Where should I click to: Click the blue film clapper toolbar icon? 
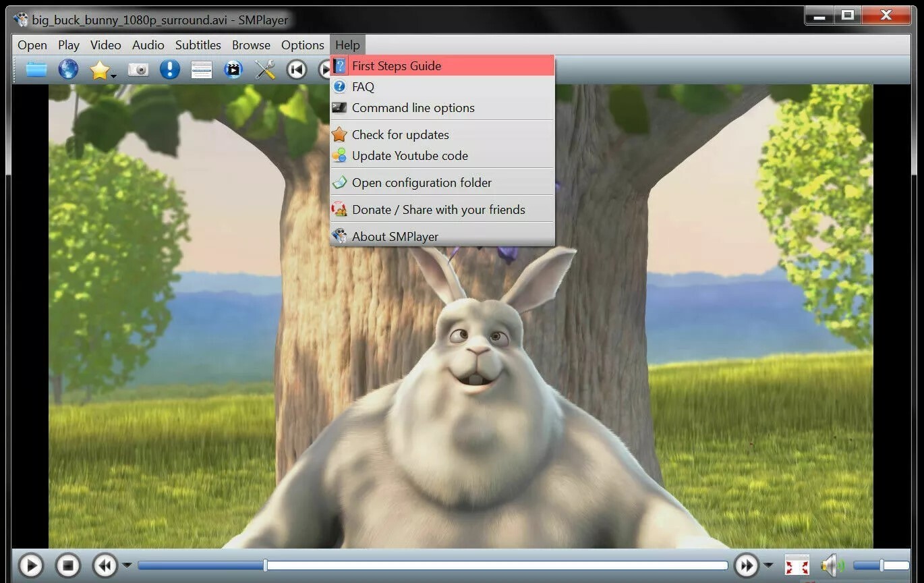tap(233, 70)
